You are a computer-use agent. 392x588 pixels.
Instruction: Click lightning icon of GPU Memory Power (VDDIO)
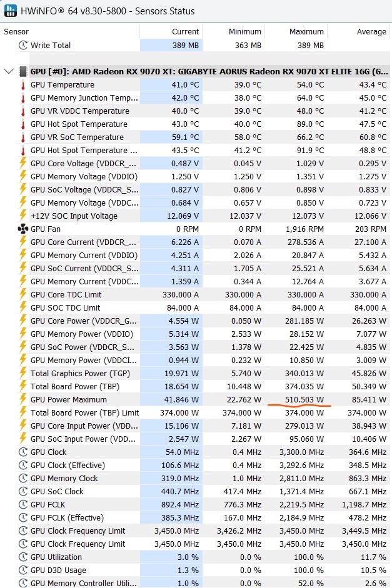point(23,334)
